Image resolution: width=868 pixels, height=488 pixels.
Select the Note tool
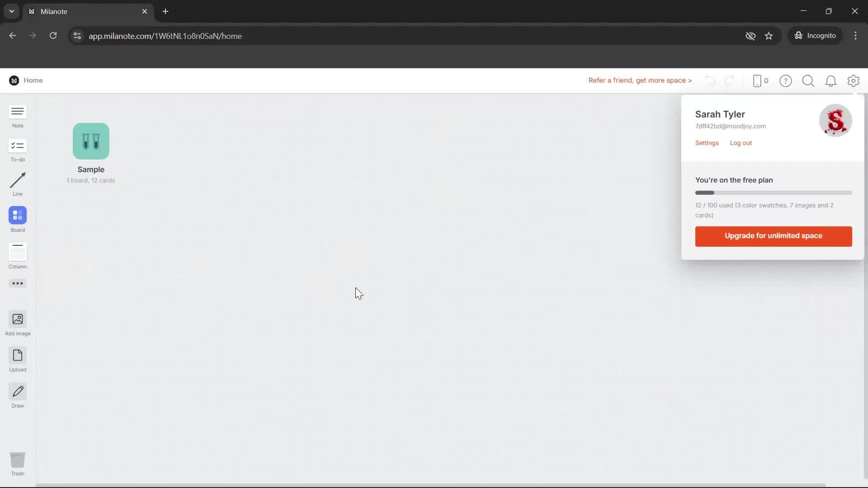pos(17,116)
